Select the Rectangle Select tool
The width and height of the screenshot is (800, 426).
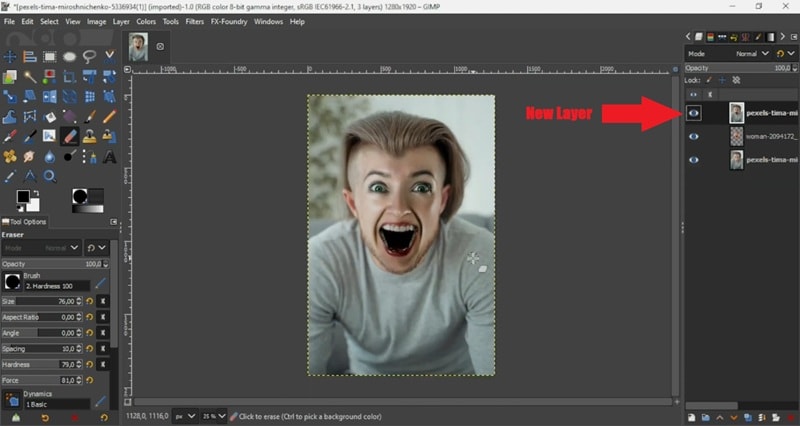tap(49, 57)
